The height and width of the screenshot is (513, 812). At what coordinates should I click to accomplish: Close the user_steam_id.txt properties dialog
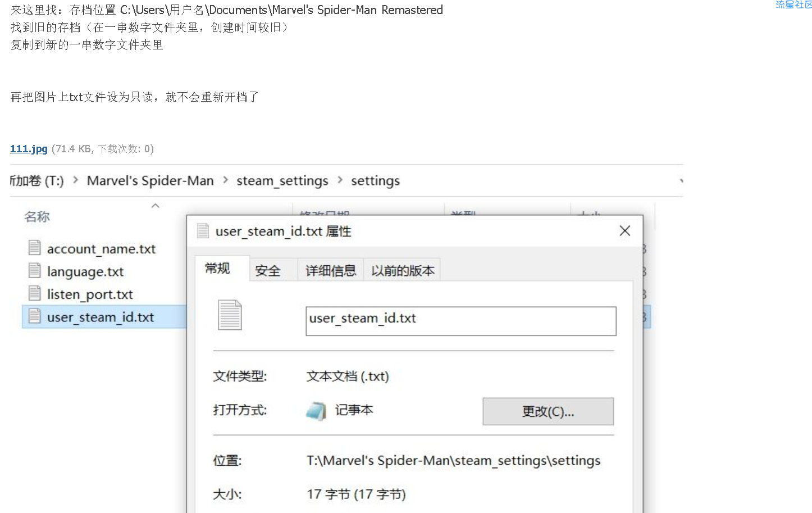pos(624,231)
